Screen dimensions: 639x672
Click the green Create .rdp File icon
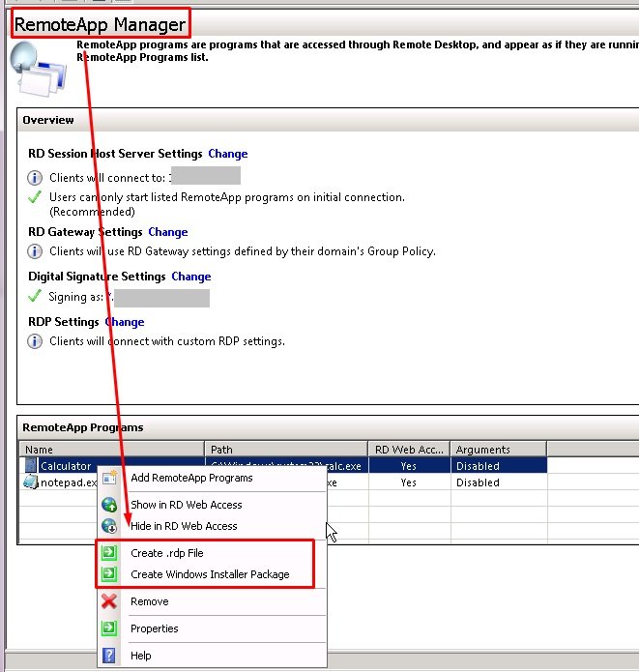(109, 553)
